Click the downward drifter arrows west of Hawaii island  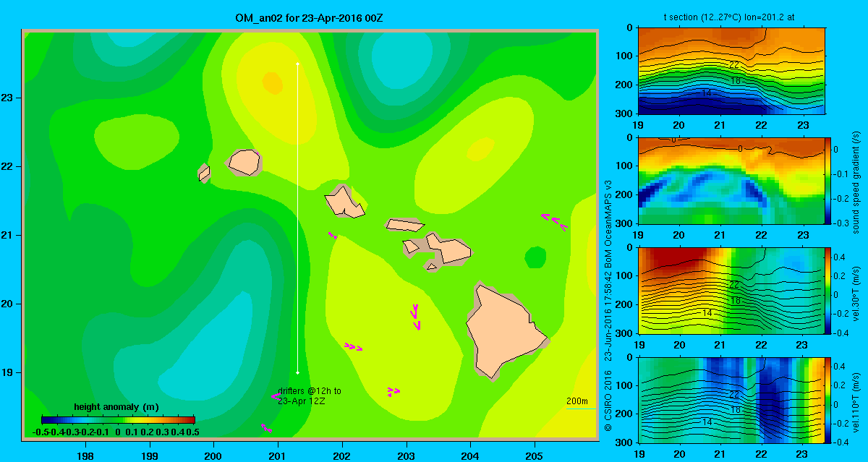click(415, 317)
